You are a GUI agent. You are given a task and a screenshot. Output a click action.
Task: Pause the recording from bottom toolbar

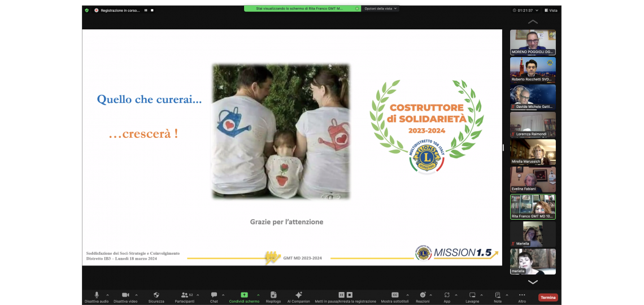(x=341, y=295)
